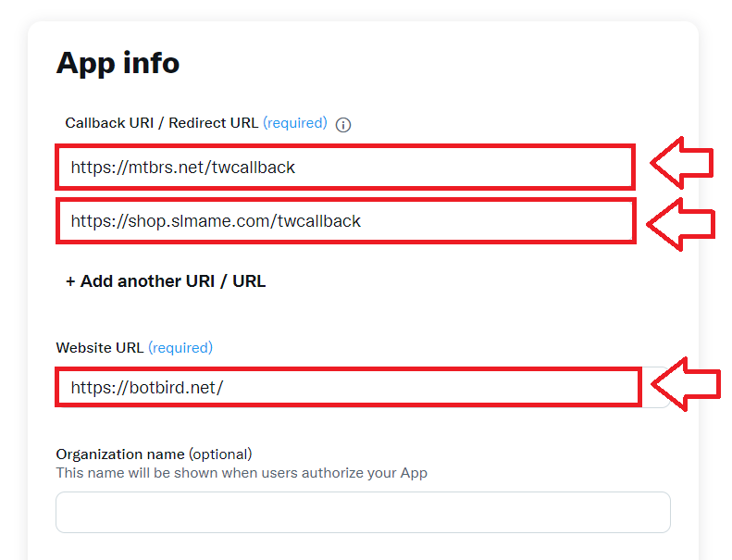Click the red arrow pointing at mtbrs.net field

(x=682, y=163)
